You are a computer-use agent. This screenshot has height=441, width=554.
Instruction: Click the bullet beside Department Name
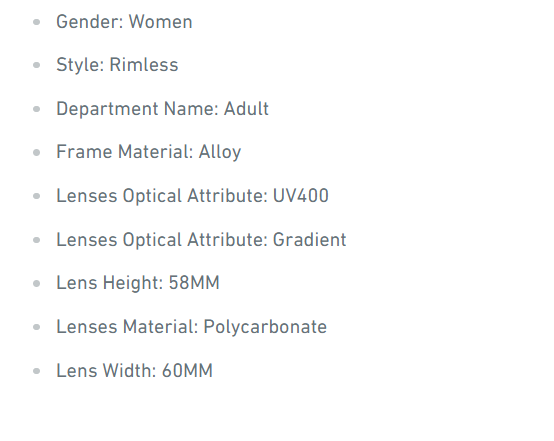(36, 109)
